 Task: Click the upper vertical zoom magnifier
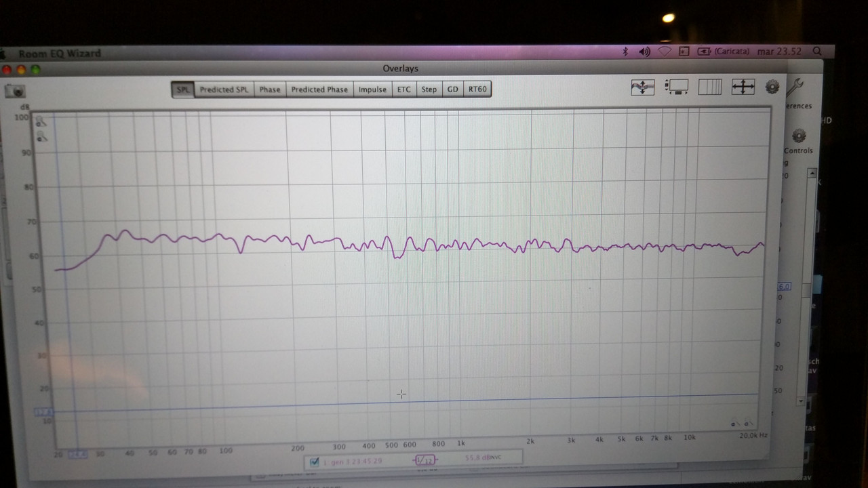[x=41, y=122]
